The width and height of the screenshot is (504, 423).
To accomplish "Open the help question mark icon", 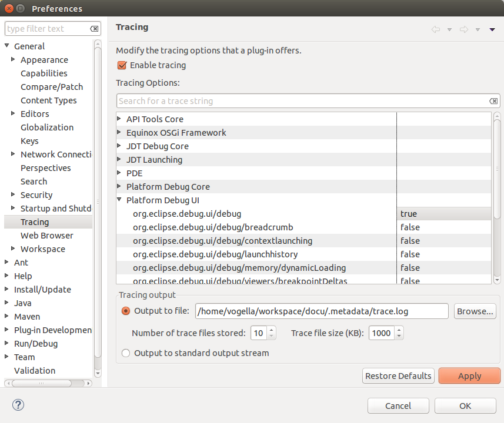I will 18,405.
